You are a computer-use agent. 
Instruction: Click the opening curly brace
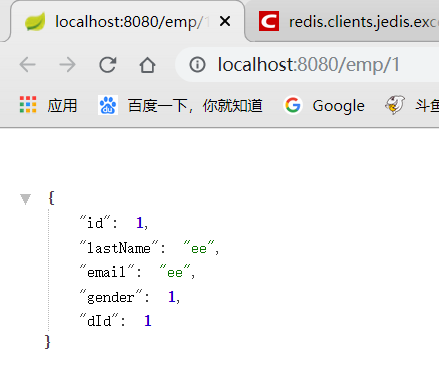point(51,198)
